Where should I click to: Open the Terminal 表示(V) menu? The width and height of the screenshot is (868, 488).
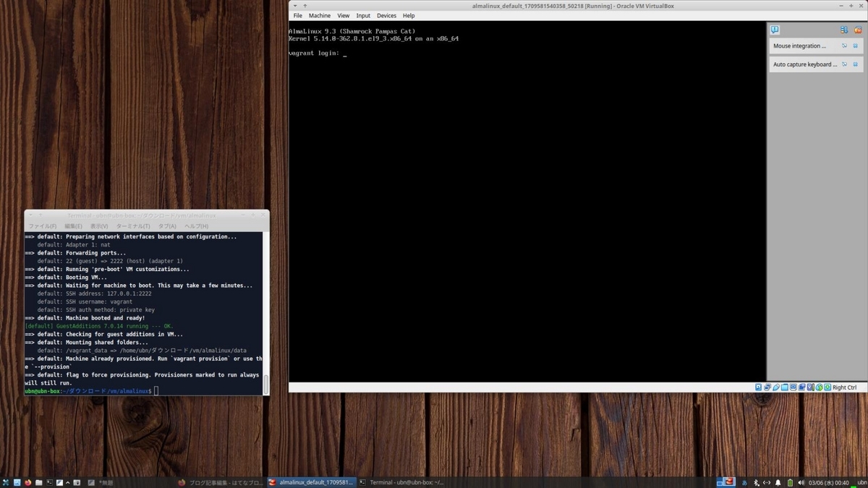[99, 226]
